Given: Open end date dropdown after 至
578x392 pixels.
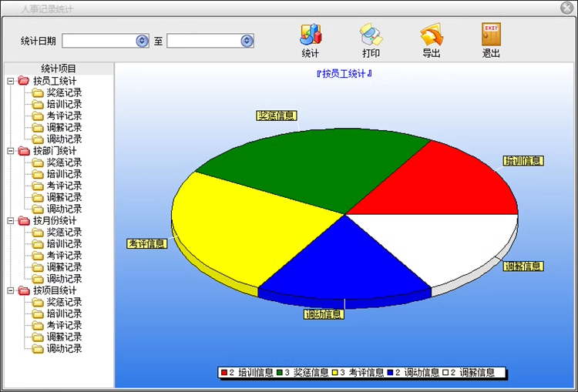Looking at the screenshot, I should click(x=247, y=41).
